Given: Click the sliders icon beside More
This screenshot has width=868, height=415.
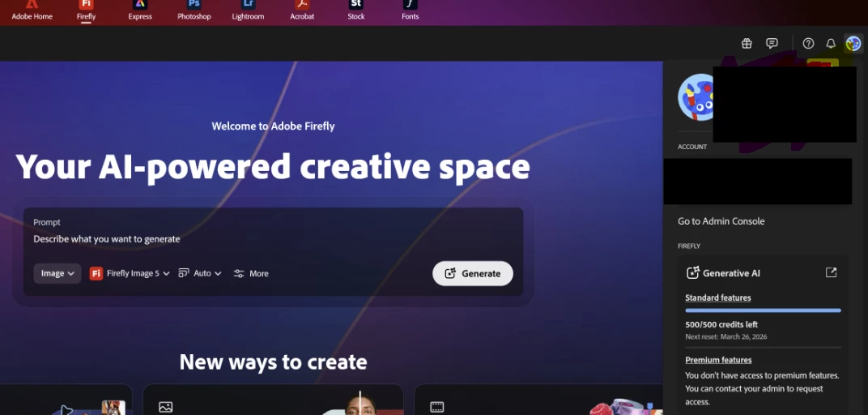Looking at the screenshot, I should [239, 273].
